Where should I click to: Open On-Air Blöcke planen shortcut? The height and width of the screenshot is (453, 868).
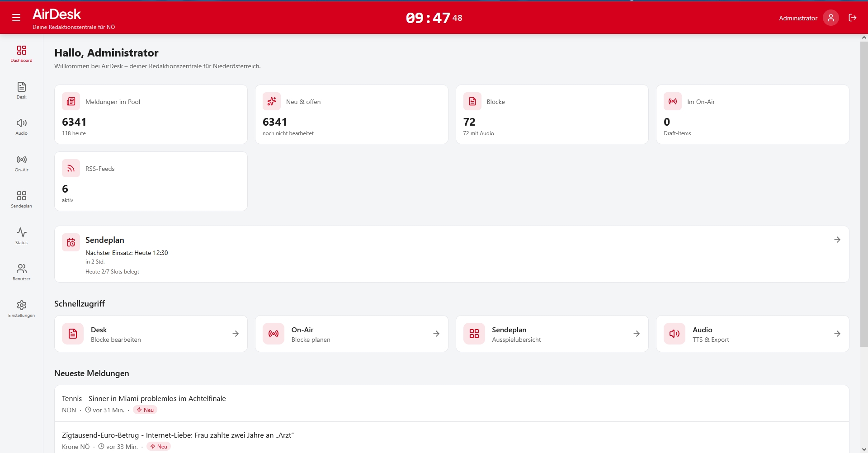click(351, 334)
